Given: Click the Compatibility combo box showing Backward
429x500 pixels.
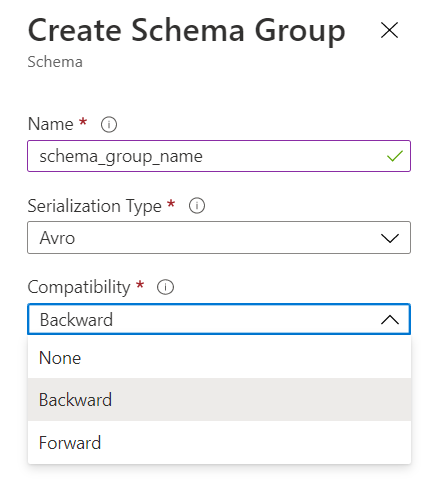Looking at the screenshot, I should 219,319.
